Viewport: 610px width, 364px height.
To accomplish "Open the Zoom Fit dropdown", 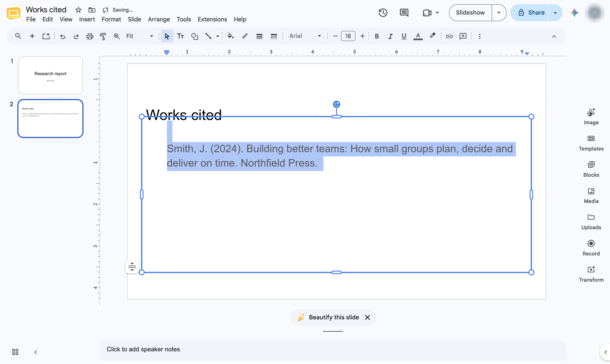I will click(140, 36).
